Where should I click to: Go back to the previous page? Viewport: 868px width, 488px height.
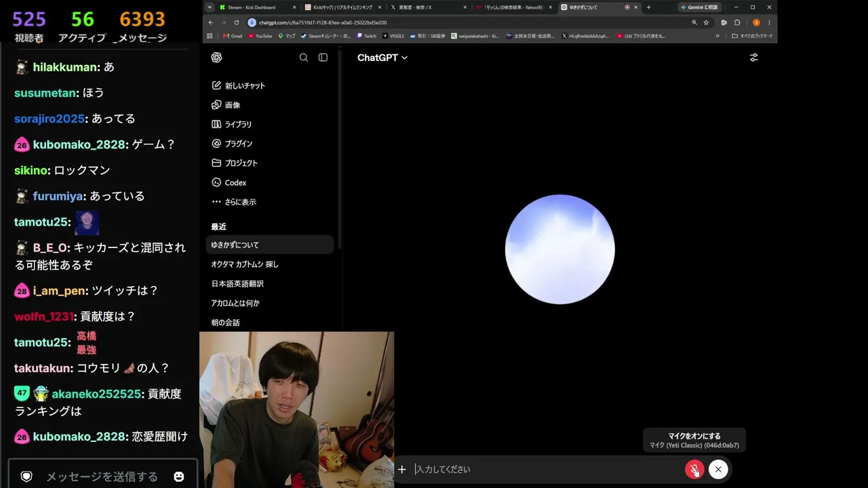(x=211, y=22)
